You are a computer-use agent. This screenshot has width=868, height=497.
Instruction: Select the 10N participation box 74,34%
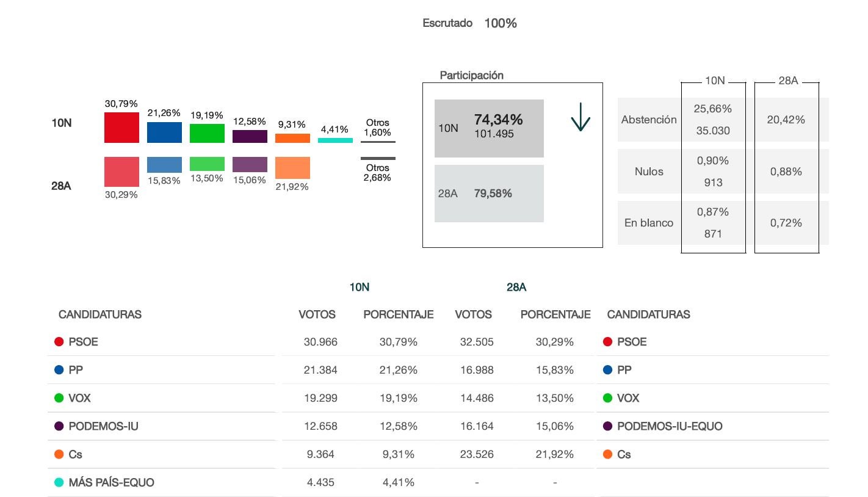(489, 128)
